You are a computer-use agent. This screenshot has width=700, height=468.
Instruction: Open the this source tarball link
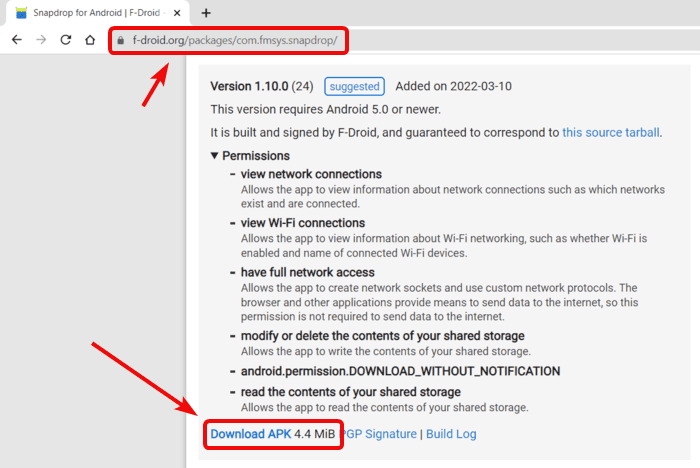point(611,132)
